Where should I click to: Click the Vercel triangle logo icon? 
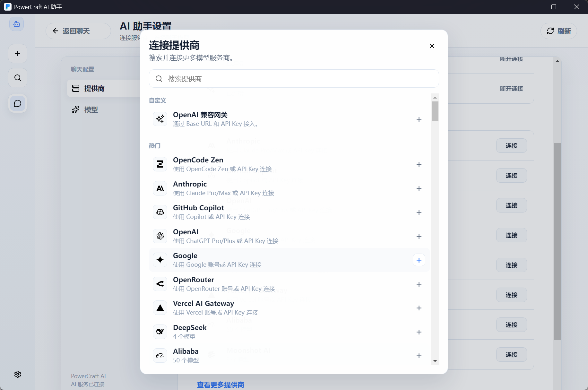[160, 308]
